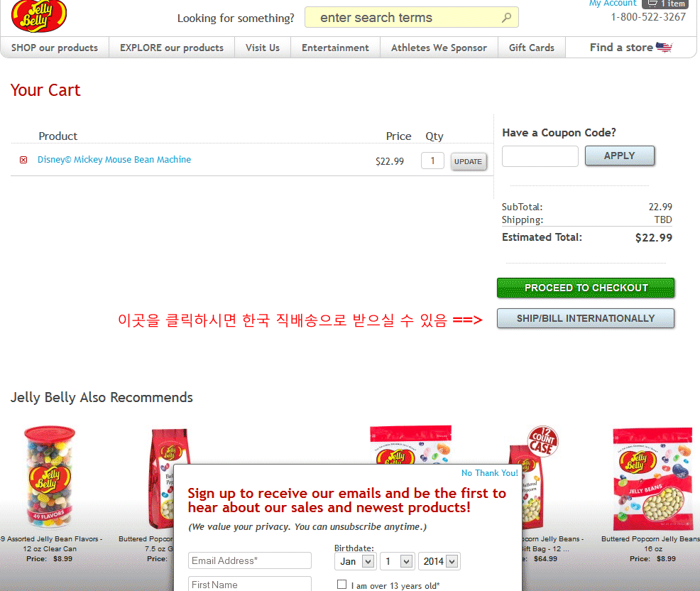Open the 49 Flavors clear can thumbnail
Viewport: 700px width, 591px height.
coord(50,477)
